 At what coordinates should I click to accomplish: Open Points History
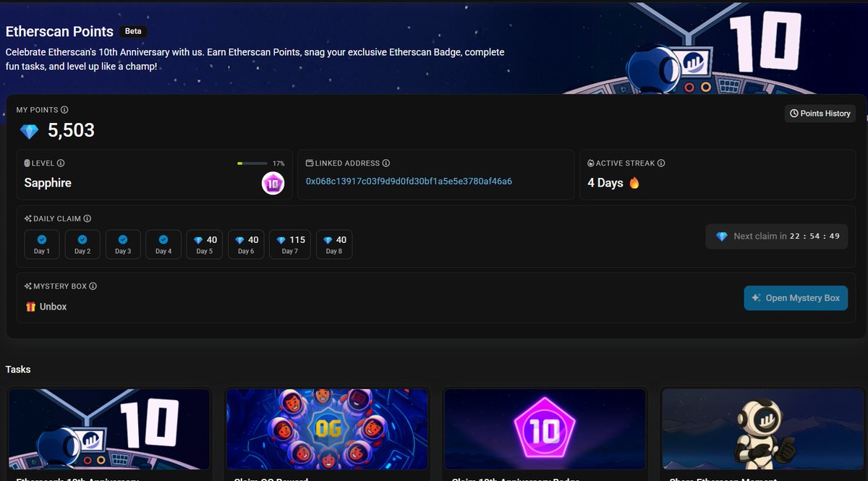(x=820, y=114)
